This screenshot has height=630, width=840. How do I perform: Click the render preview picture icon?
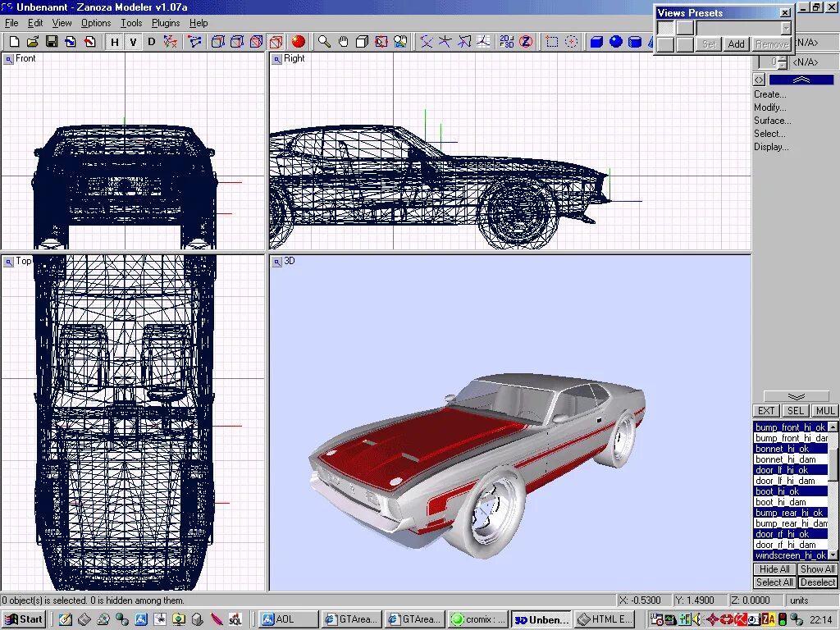400,42
